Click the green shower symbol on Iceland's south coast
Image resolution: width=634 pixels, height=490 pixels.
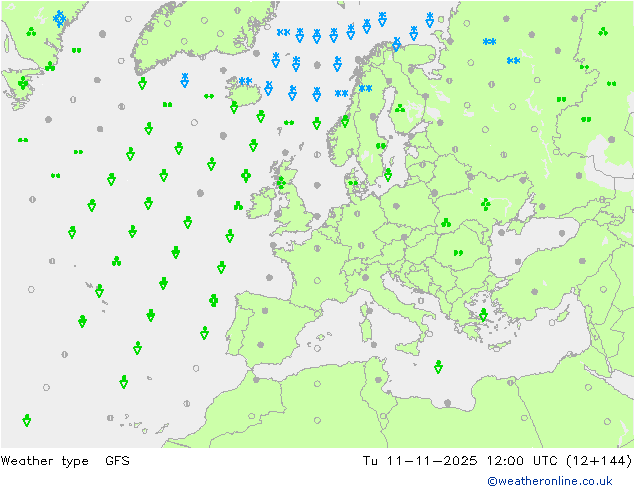234,107
